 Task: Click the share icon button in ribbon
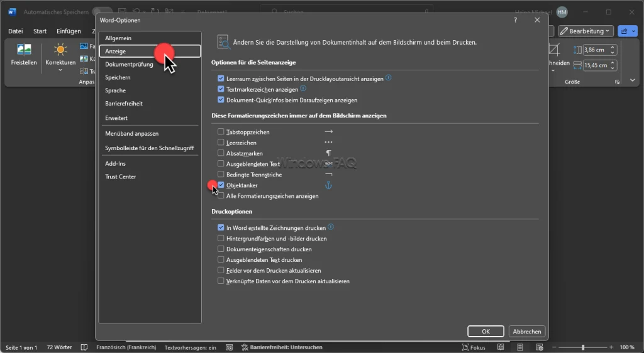[625, 31]
